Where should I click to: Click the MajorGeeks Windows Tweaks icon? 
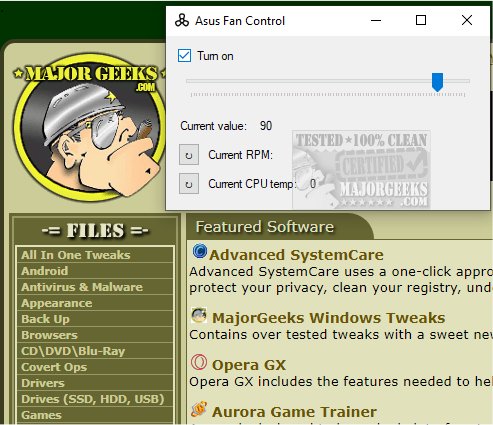coord(199,315)
